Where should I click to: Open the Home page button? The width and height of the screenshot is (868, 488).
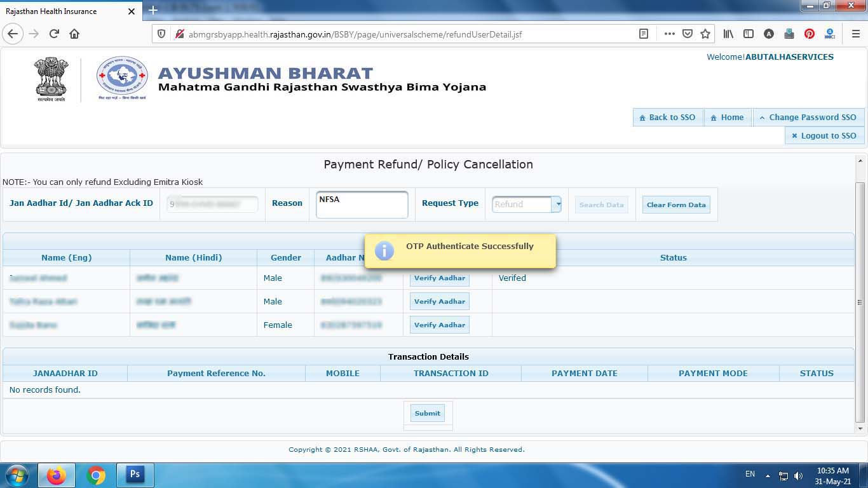727,117
